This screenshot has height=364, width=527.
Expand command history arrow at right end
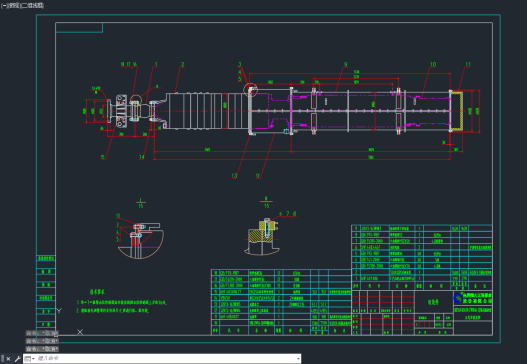tap(298, 359)
